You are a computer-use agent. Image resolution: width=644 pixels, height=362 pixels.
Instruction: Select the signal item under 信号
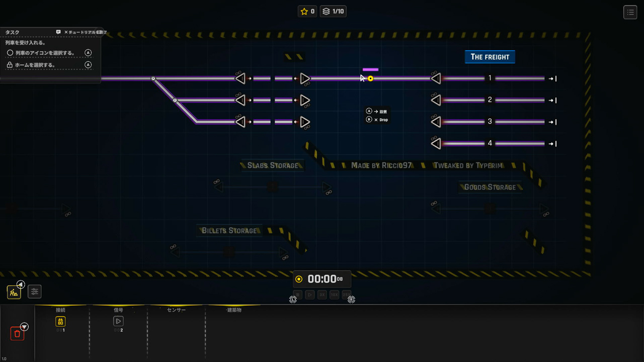pyautogui.click(x=118, y=321)
